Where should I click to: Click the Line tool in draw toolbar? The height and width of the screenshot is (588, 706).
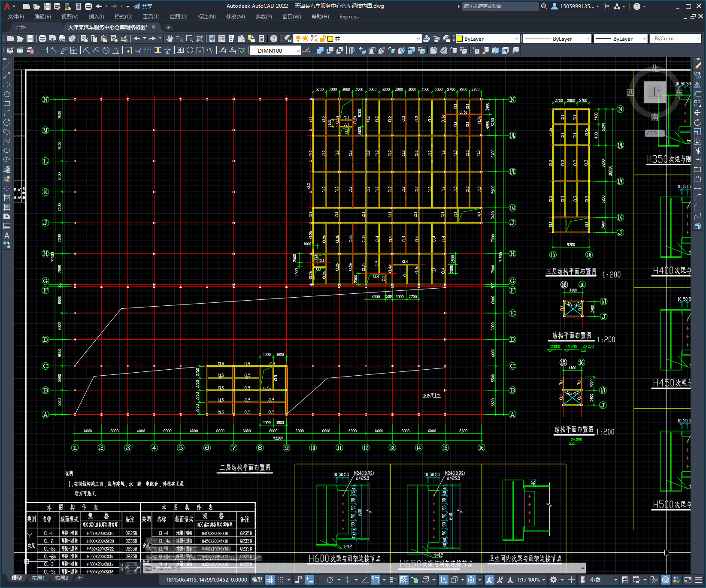(x=7, y=66)
